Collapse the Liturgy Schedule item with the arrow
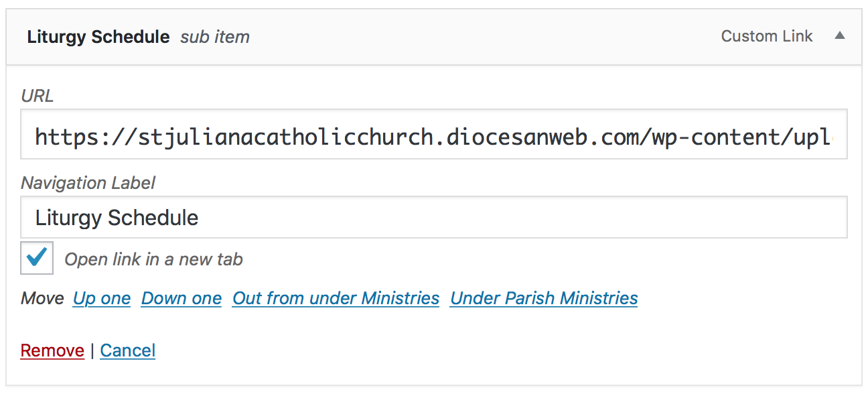Viewport: 868px width, 394px height. (839, 36)
